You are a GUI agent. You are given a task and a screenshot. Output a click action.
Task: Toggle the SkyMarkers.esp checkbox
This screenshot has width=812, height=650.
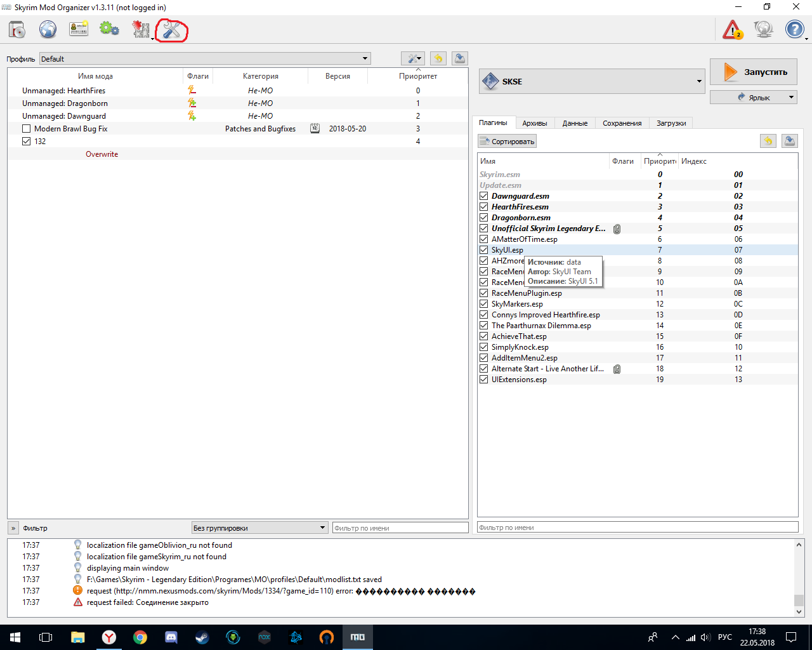(x=484, y=304)
